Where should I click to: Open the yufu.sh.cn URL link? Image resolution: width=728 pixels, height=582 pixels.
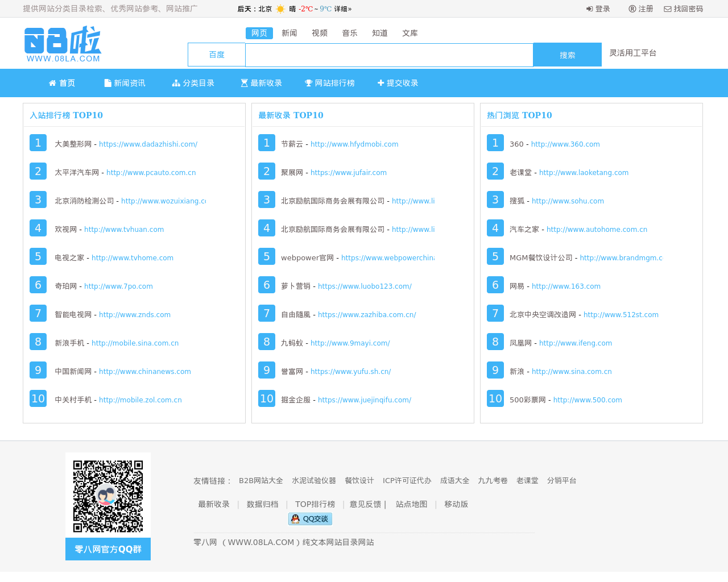click(x=350, y=372)
